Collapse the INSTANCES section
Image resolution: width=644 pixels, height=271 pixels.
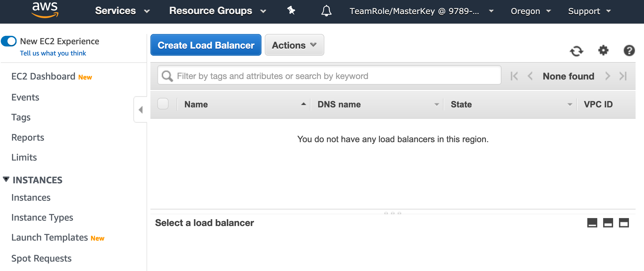6,179
